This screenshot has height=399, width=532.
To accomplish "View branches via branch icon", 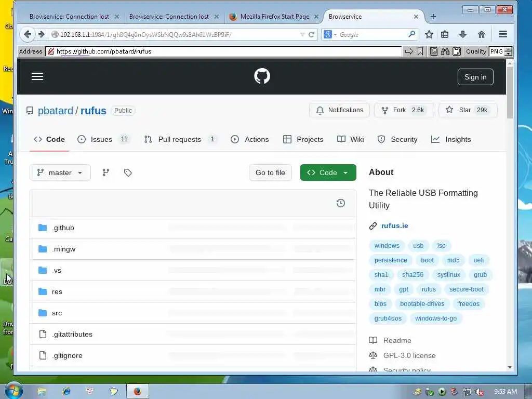I will point(106,172).
